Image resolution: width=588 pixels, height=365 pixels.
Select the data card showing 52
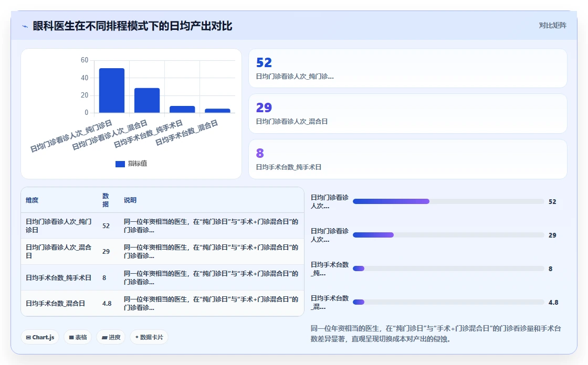[x=407, y=68]
